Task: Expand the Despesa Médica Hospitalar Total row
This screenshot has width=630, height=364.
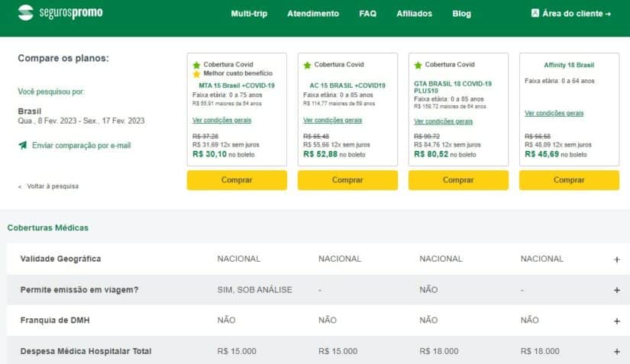Action: click(617, 352)
